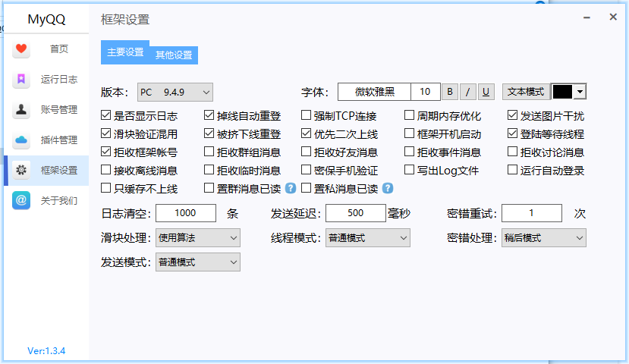Enable the 强制TCP连接 checkbox
629x364 pixels.
click(307, 116)
